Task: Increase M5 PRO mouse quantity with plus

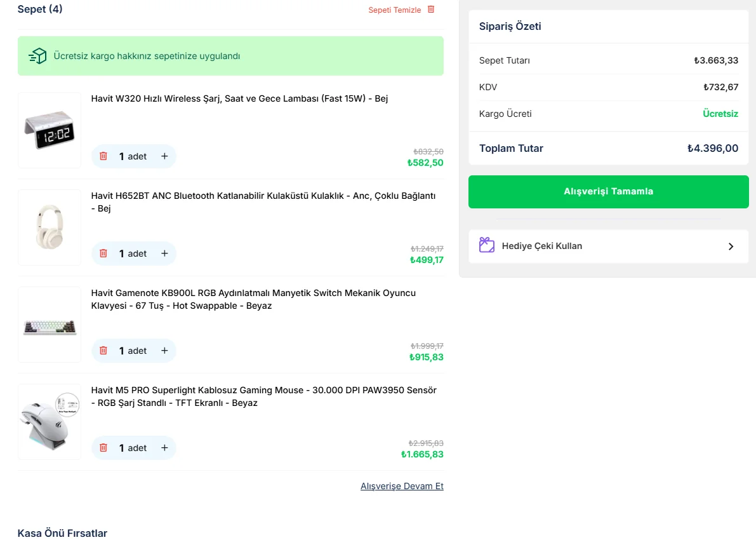Action: 164,448
